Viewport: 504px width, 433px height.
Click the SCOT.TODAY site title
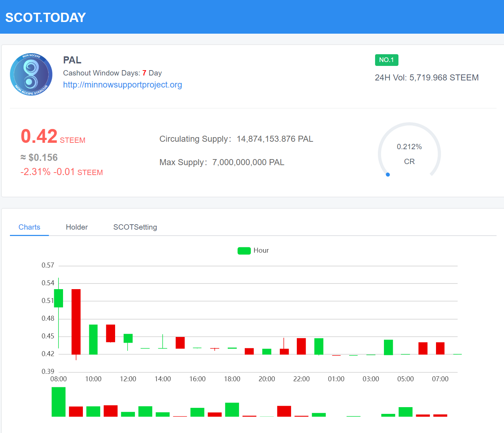pyautogui.click(x=46, y=17)
